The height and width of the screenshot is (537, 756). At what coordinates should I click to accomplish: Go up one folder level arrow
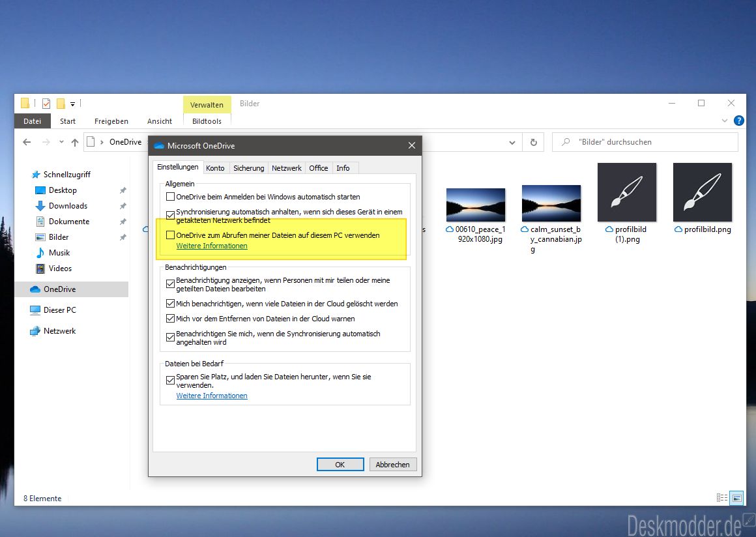(75, 142)
